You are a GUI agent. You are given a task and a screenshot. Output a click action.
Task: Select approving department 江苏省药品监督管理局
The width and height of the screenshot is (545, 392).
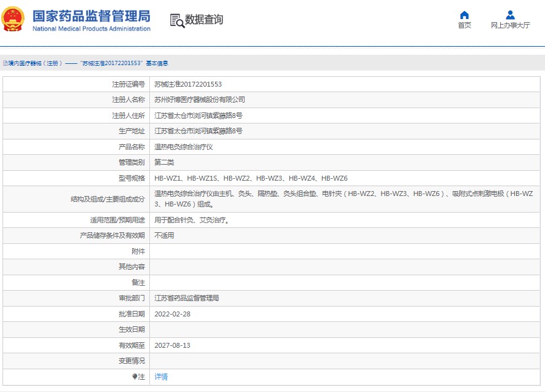point(187,298)
